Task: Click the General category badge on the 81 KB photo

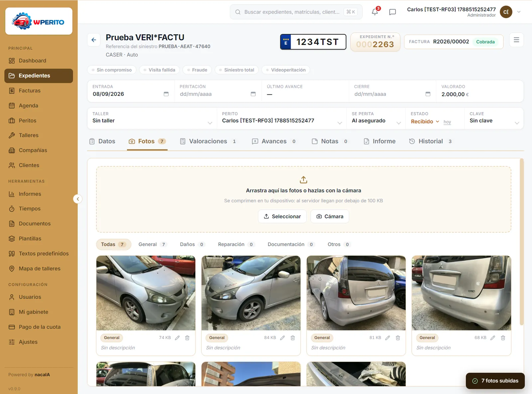Action: [322, 338]
